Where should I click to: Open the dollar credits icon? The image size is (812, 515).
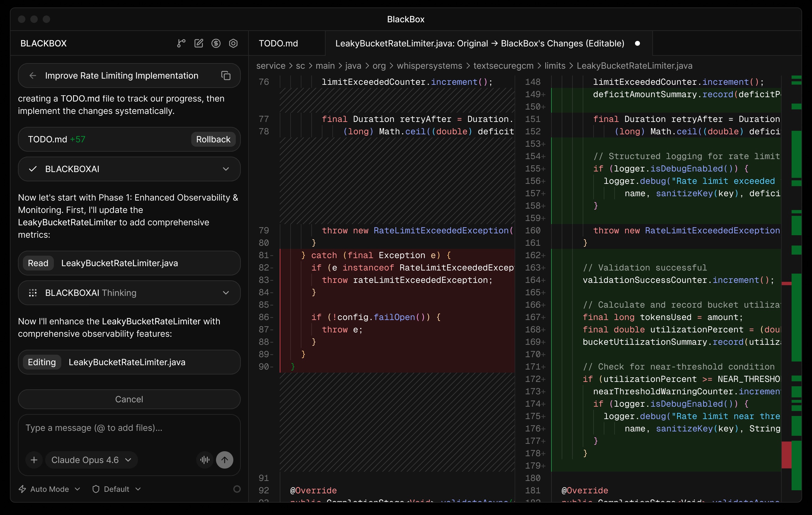216,44
